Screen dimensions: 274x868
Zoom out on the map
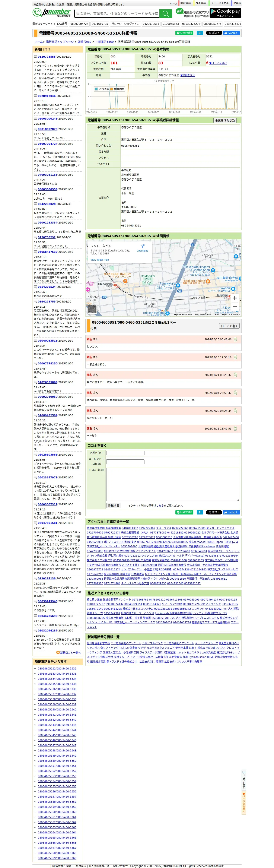pos(235,307)
